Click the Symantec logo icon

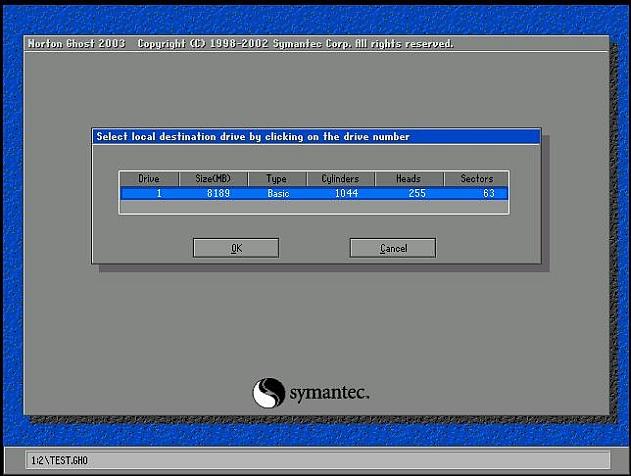pyautogui.click(x=268, y=392)
